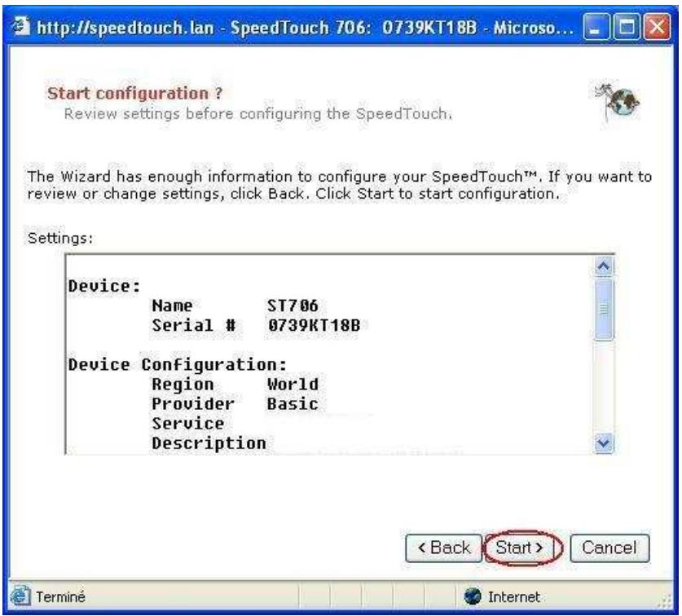Click the 'Settings:' label
Image resolution: width=682 pixels, height=616 pixels.
click(60, 239)
